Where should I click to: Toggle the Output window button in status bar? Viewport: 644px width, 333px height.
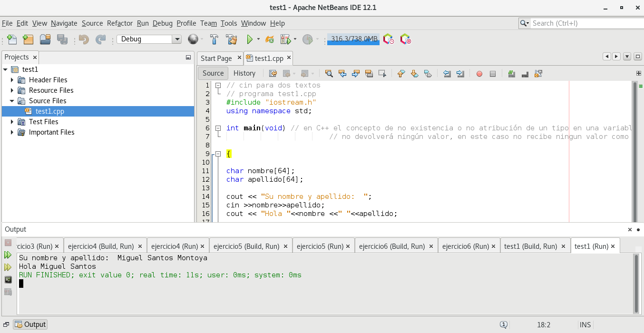click(30, 324)
